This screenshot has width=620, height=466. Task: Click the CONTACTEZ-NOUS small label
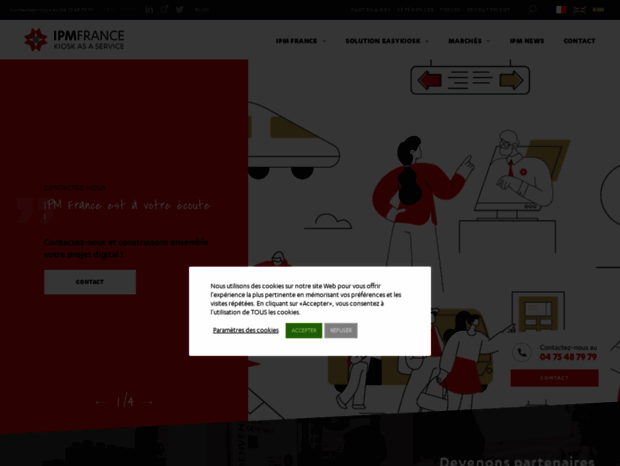(x=75, y=188)
